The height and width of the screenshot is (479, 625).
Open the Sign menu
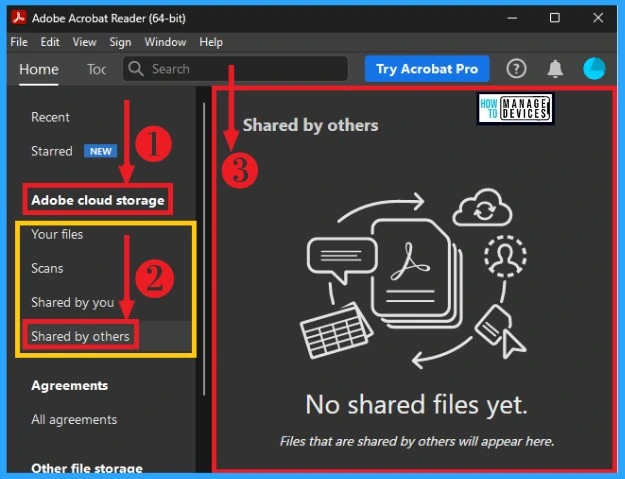pos(120,42)
